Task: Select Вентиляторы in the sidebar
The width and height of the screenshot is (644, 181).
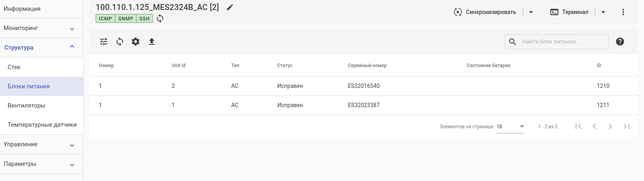Action: point(26,105)
